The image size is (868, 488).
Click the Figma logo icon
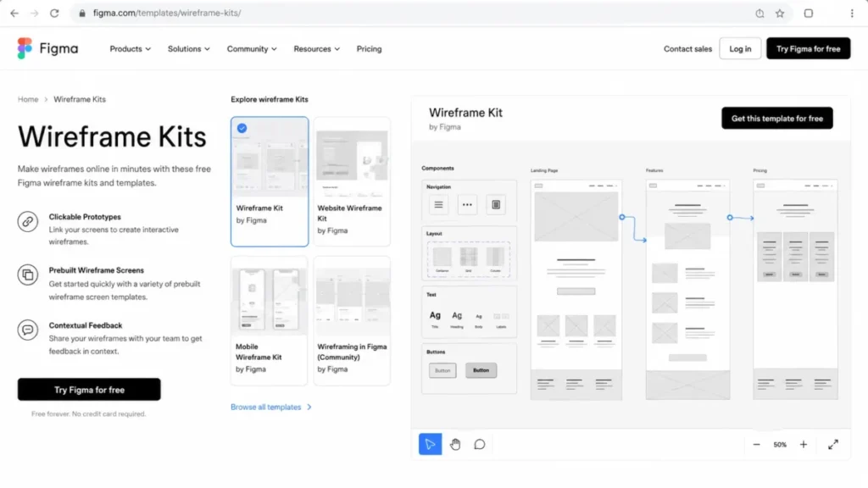point(25,48)
